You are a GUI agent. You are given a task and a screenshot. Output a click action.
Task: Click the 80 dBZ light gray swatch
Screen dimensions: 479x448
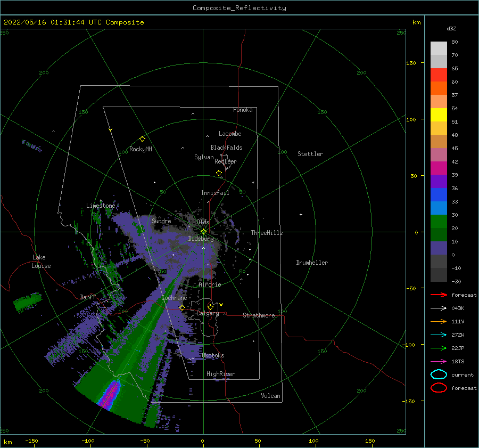(x=439, y=48)
